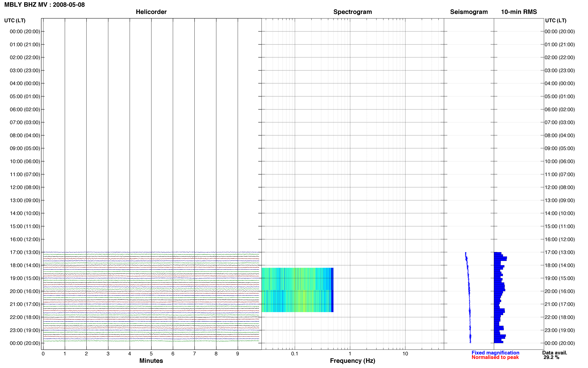Click left axis label 08:00 (04:00)
Screen dimensions: 588x368
point(25,135)
